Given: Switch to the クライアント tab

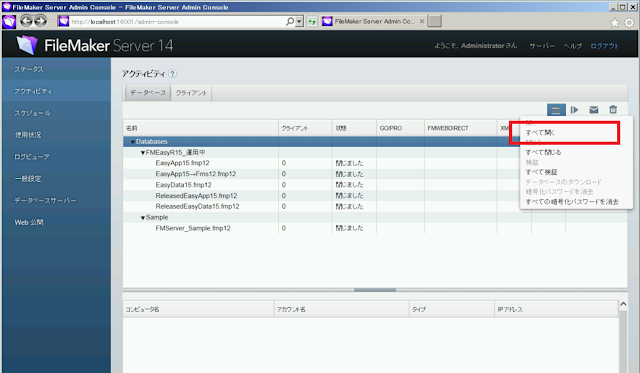Looking at the screenshot, I should 191,93.
